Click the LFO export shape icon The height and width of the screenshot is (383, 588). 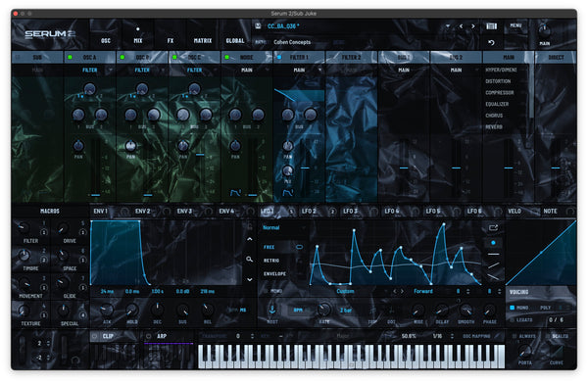click(x=493, y=227)
